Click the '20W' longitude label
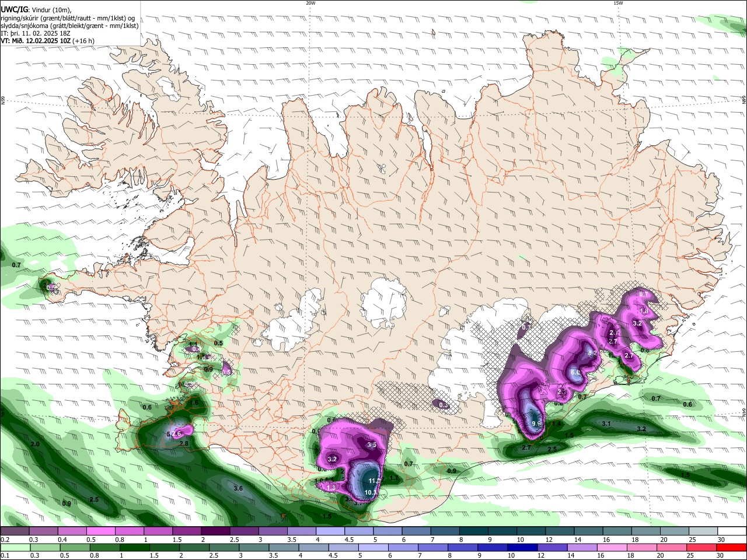This screenshot has width=747, height=560. click(x=310, y=3)
